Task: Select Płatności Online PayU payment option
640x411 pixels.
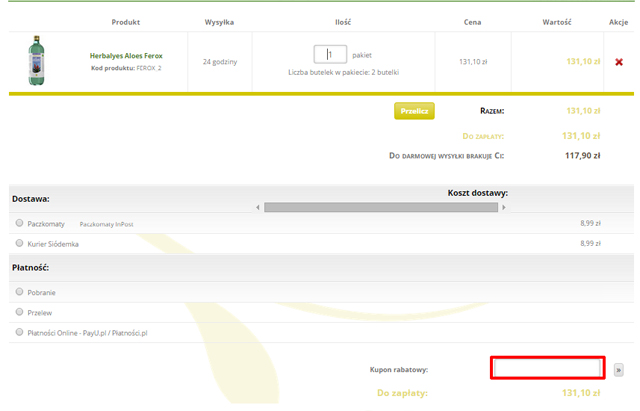Action: pos(19,332)
